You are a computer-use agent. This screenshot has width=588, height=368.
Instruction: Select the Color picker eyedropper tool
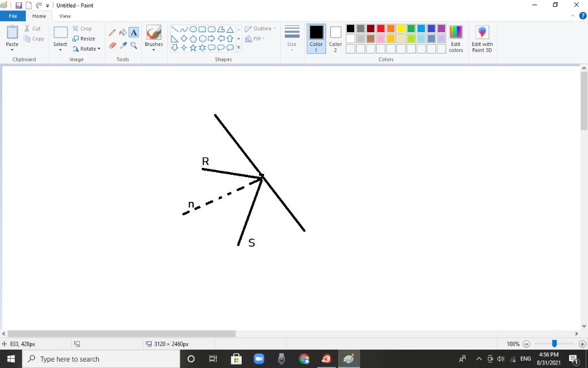pyautogui.click(x=123, y=45)
